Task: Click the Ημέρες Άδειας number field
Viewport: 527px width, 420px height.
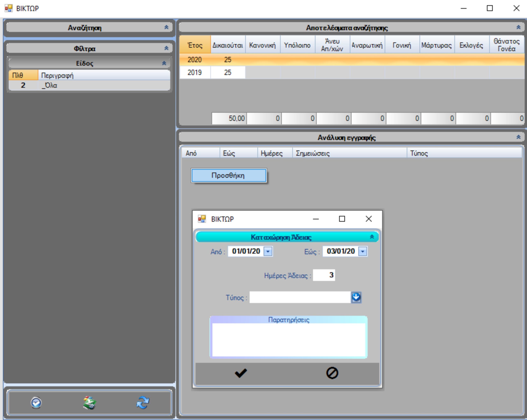Action: tap(324, 275)
